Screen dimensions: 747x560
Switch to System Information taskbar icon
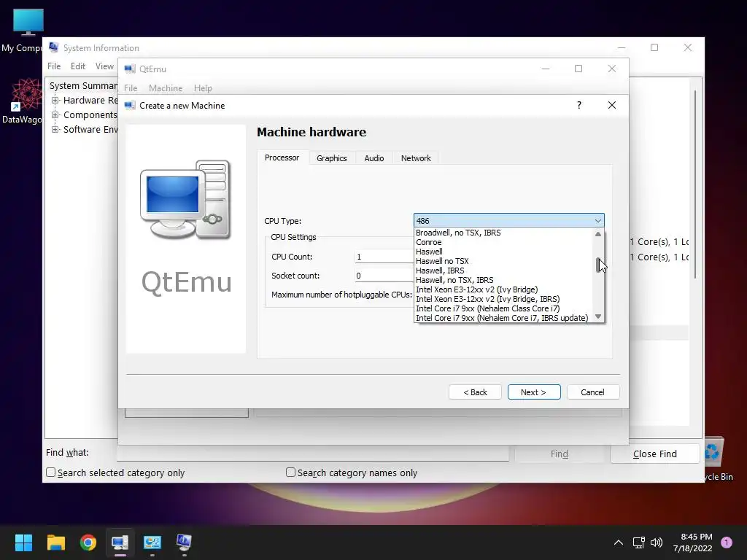coord(185,542)
